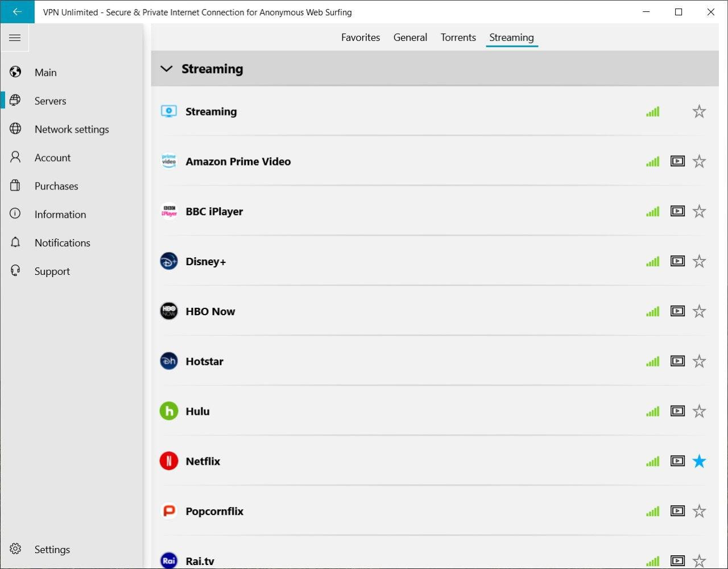The height and width of the screenshot is (569, 728).
Task: Click the hamburger menu icon
Action: click(15, 38)
